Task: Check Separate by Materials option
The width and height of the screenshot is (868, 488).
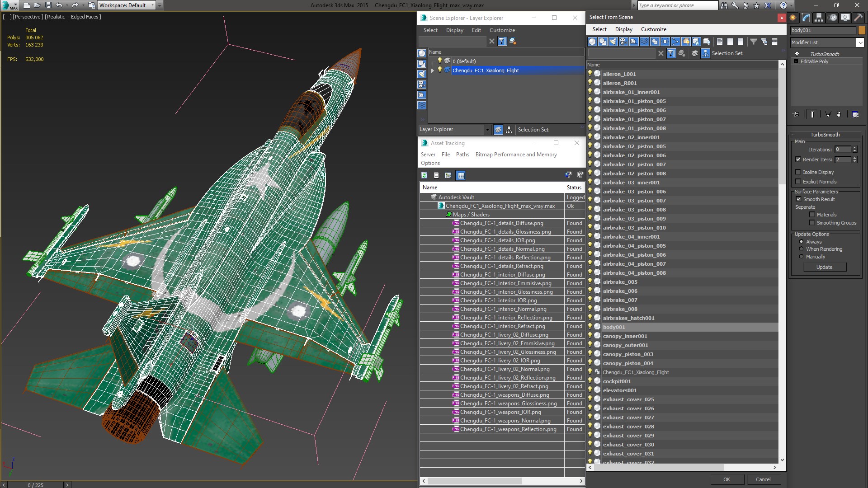Action: pos(812,215)
